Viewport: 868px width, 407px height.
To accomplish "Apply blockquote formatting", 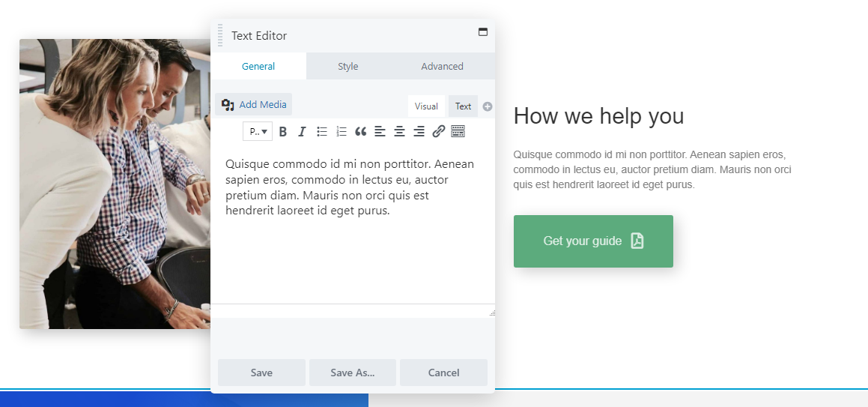I will [361, 132].
